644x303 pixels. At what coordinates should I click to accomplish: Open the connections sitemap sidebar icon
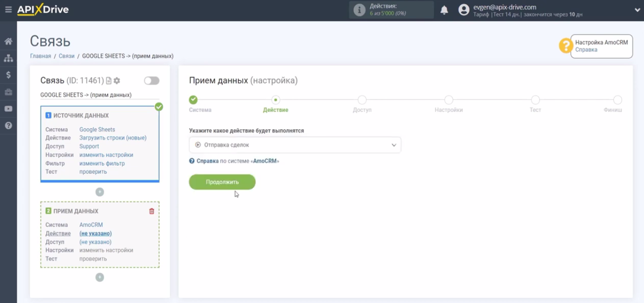[8, 58]
